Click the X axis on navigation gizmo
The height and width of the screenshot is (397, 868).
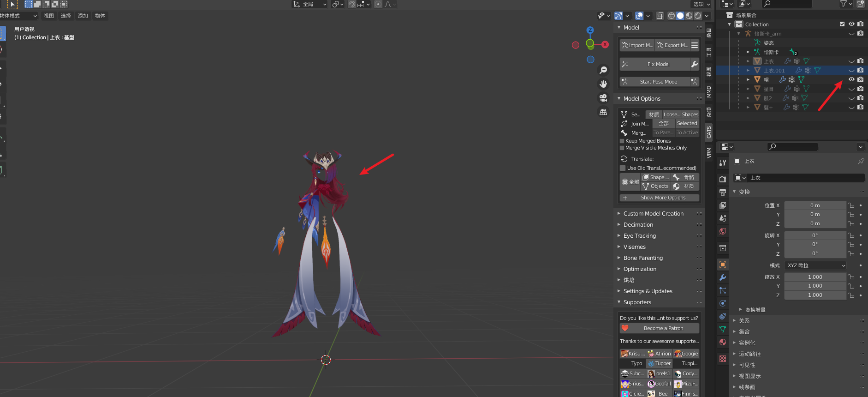point(605,44)
